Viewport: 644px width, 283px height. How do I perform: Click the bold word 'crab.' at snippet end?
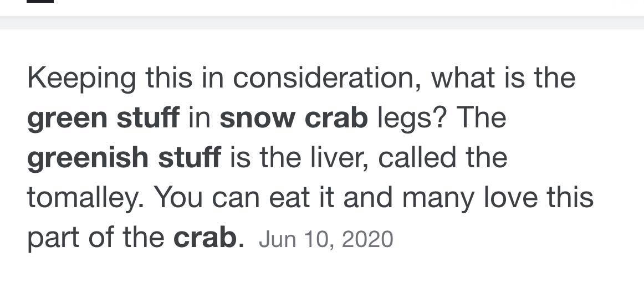pyautogui.click(x=208, y=238)
